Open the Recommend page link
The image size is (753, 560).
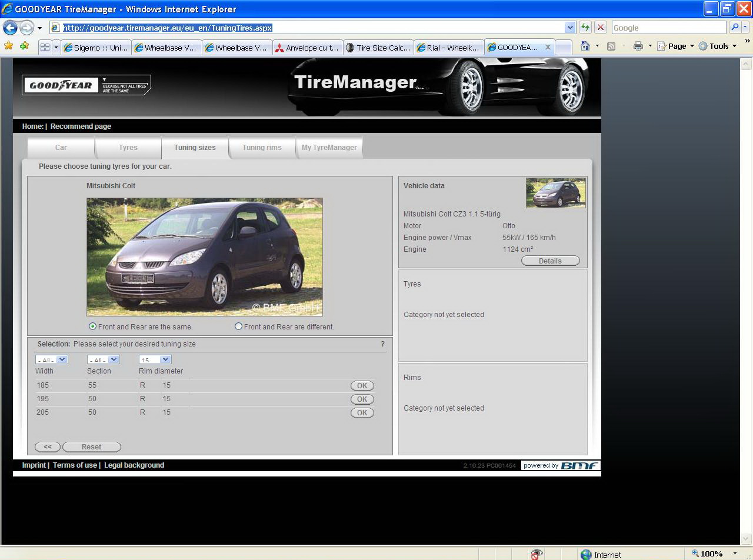point(81,126)
